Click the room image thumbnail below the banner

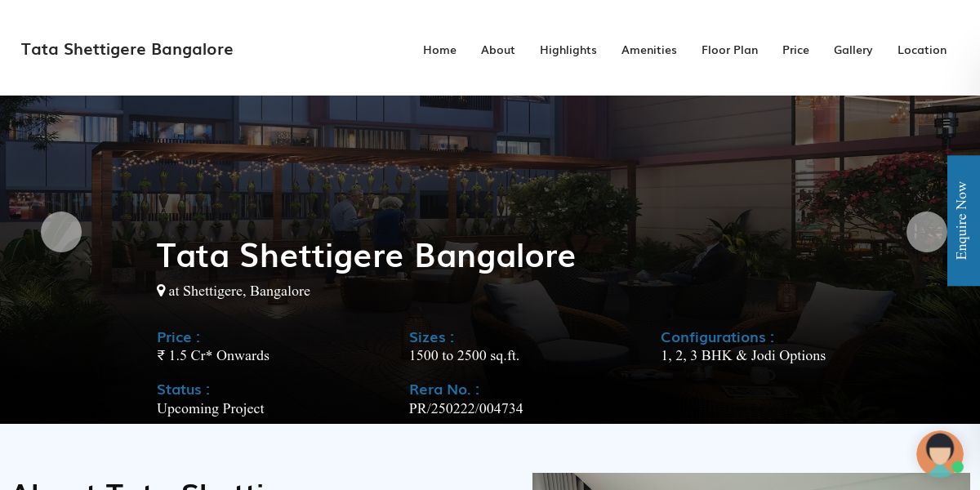point(751,481)
